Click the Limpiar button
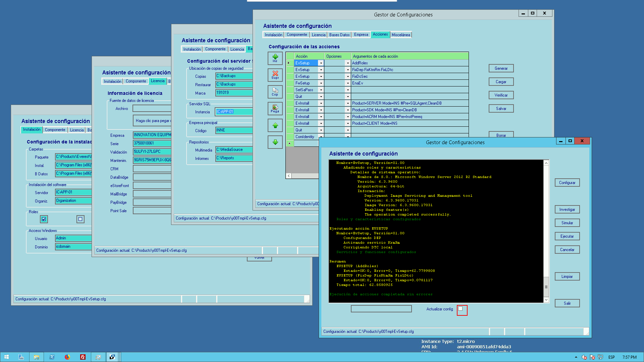Image resolution: width=644 pixels, height=362 pixels. tap(567, 277)
